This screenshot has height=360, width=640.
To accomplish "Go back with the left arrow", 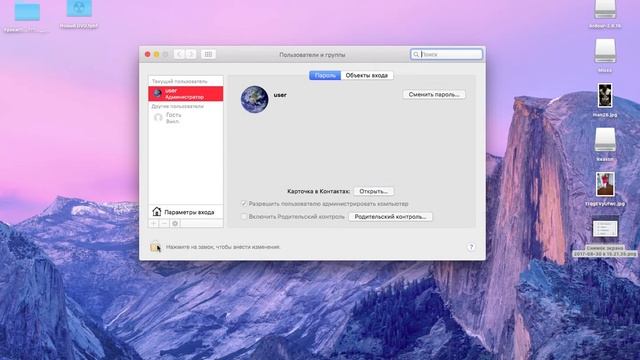I will (179, 54).
